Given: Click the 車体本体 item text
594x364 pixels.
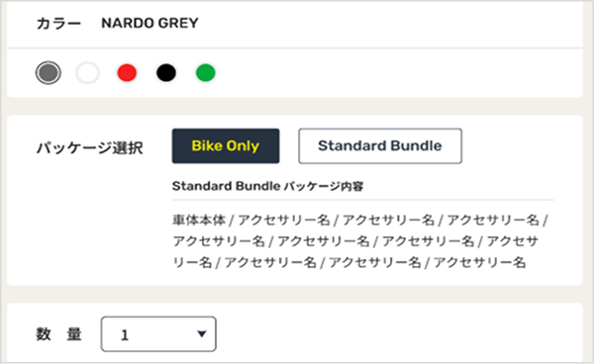Looking at the screenshot, I should tap(199, 220).
